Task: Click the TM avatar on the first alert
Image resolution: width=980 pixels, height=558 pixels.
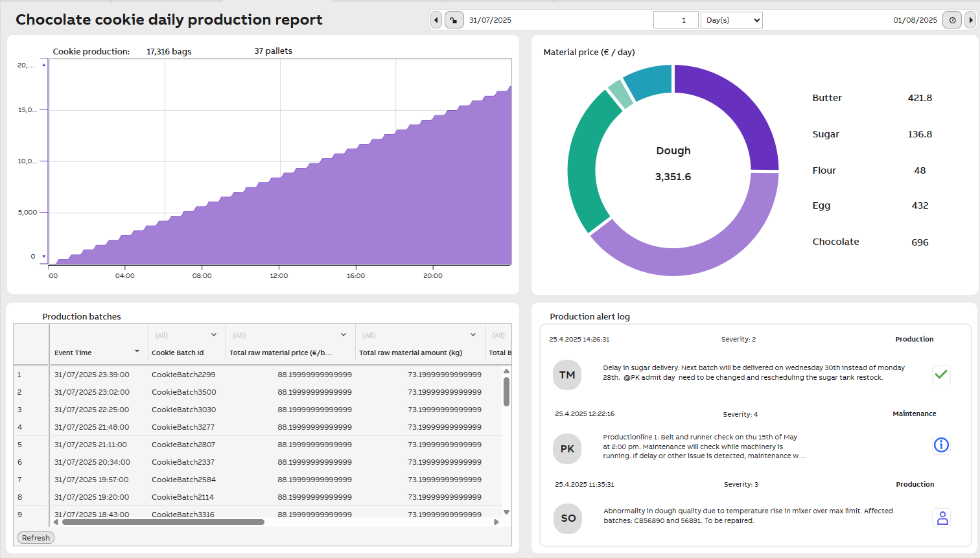Action: [567, 375]
